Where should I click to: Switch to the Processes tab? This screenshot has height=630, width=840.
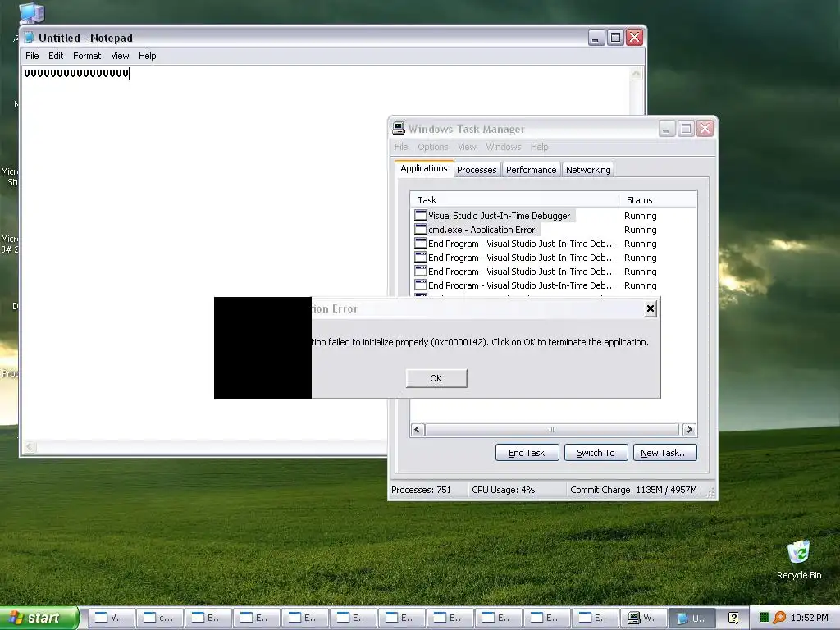(477, 170)
